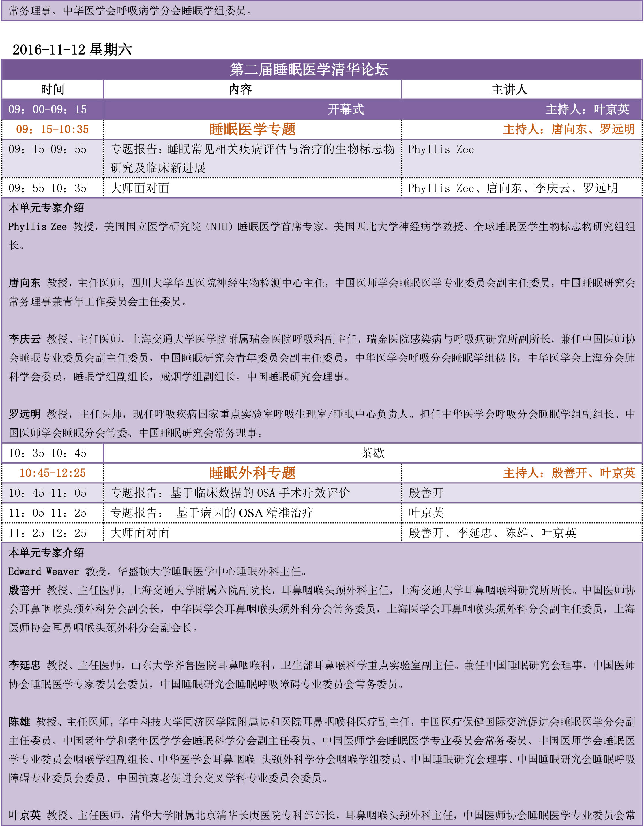This screenshot has width=644, height=826.
Task: Click the bold name 唐向东 in introductions
Action: coord(24,283)
